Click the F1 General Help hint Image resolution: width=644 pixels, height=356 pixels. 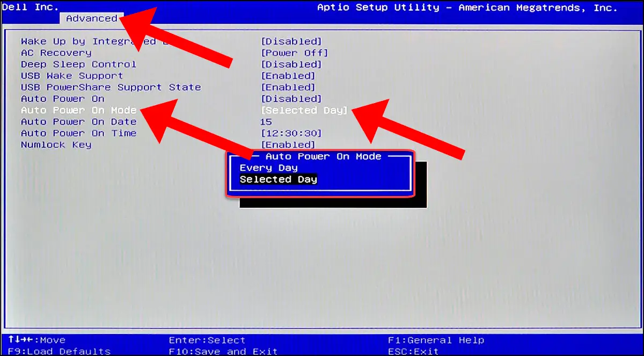tap(436, 340)
